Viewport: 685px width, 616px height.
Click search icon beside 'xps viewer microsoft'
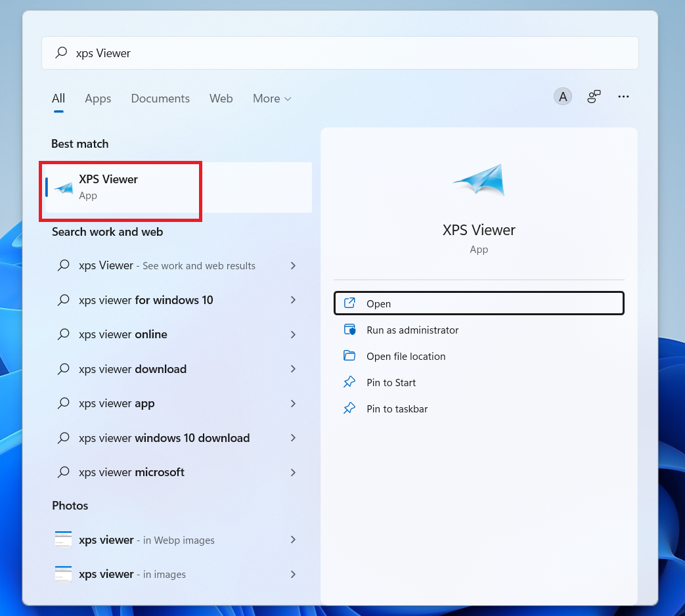[64, 472]
